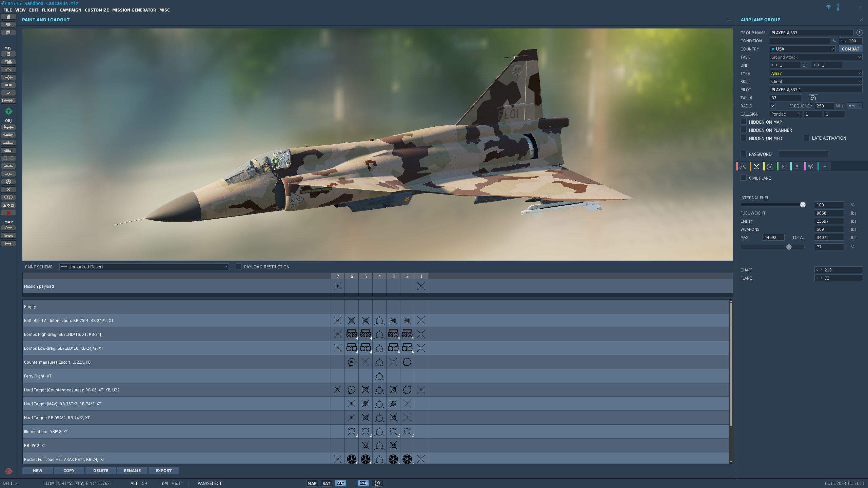Open the Paint Scheme dropdown
868x488 pixels.
click(x=144, y=267)
